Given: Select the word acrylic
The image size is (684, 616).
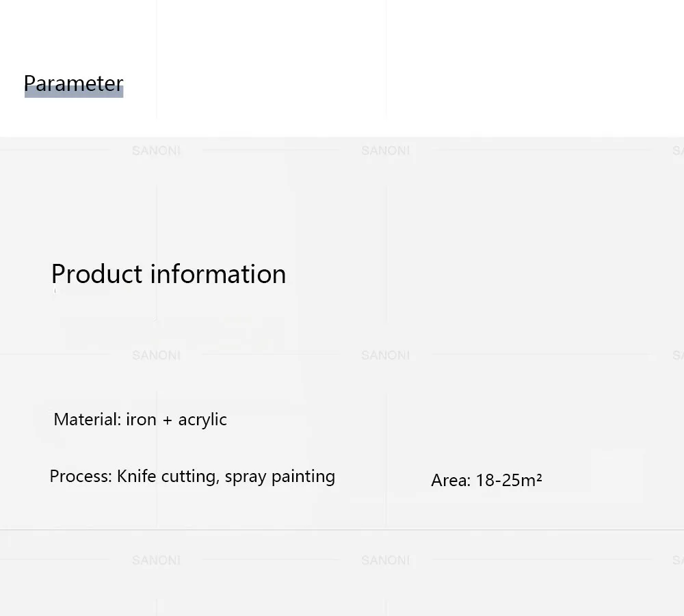Looking at the screenshot, I should coord(202,420).
